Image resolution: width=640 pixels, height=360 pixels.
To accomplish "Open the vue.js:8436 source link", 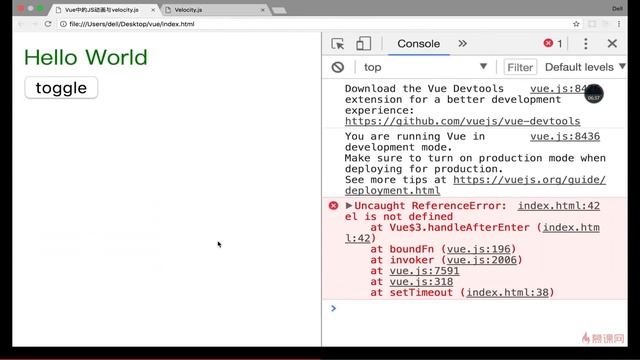I will 565,136.
